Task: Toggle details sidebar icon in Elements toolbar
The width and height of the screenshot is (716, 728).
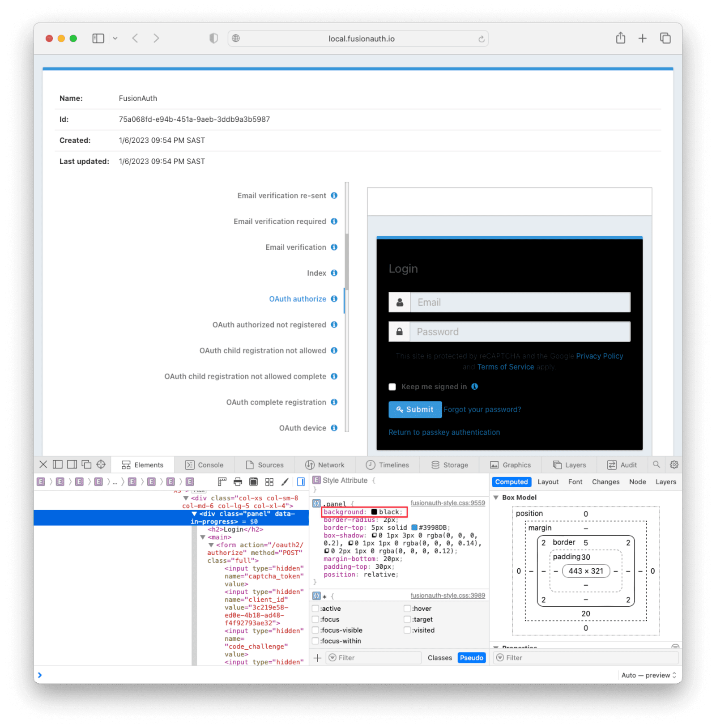Action: click(x=301, y=482)
